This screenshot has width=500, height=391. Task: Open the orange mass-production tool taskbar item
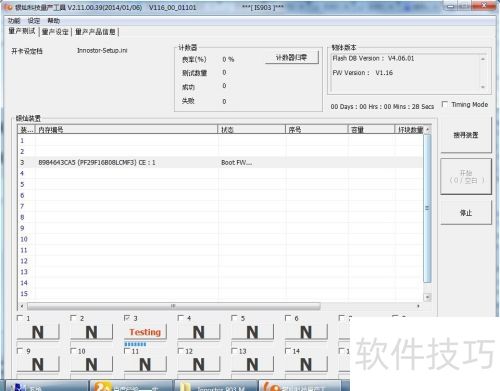(x=302, y=386)
